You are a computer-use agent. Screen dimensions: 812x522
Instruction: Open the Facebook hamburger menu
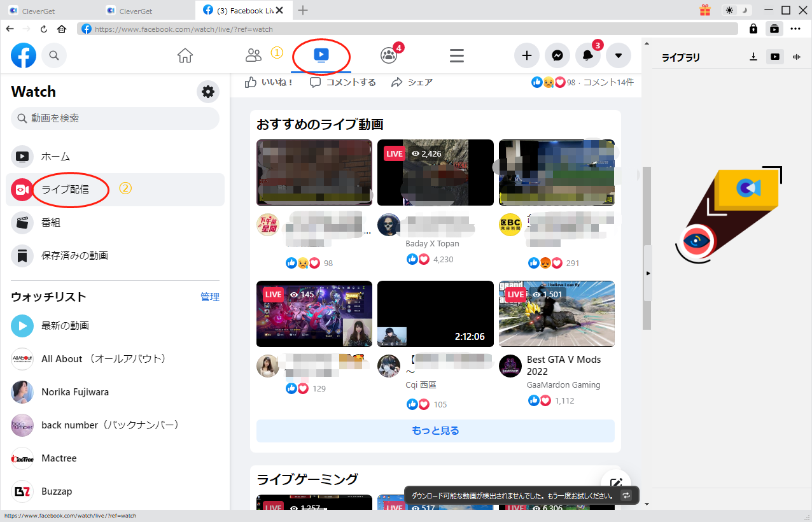coord(456,55)
